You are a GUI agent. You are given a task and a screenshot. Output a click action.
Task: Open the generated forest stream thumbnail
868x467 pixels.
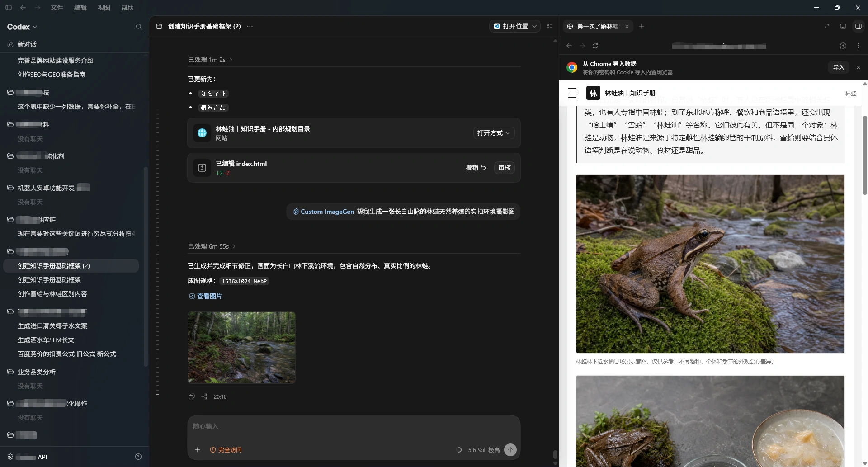point(241,348)
